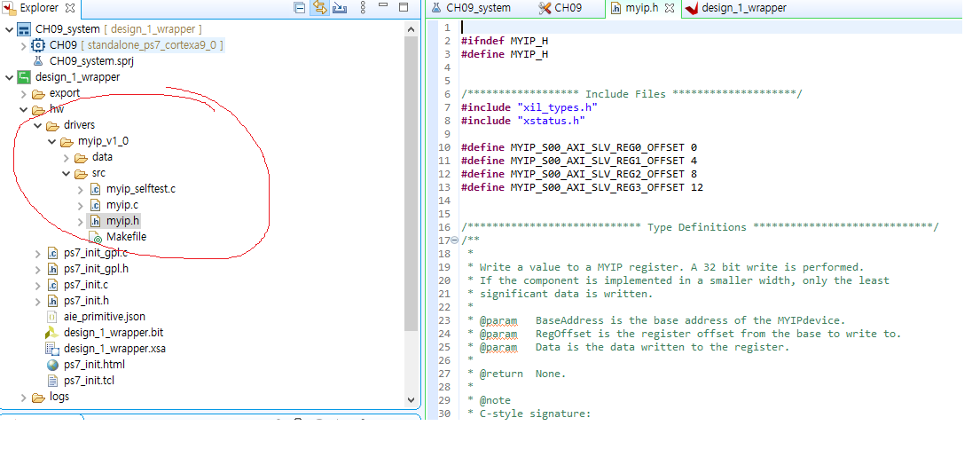980x465 pixels.
Task: Expand the myip_selftest.c outline arrow
Action: tap(80, 189)
